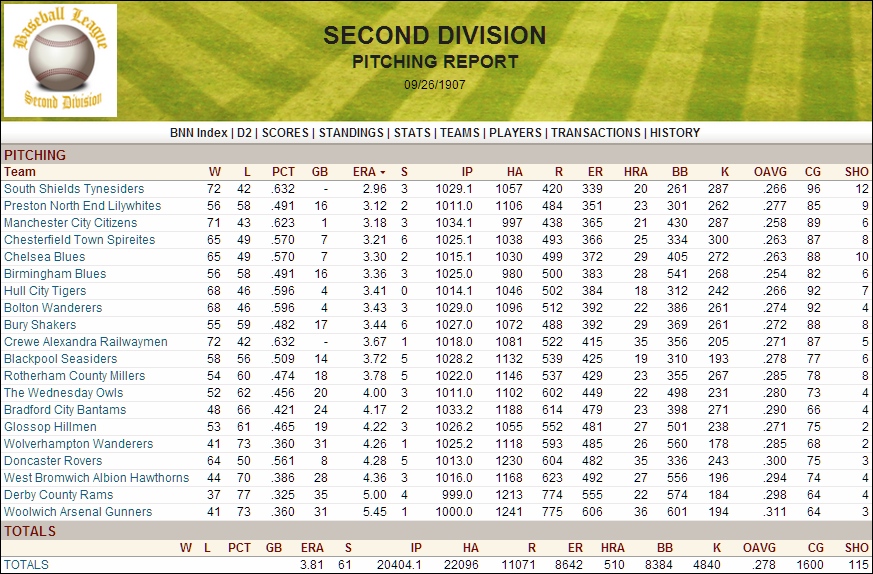The image size is (873, 574).
Task: Open South Shields Tynesiders team page
Action: click(74, 189)
